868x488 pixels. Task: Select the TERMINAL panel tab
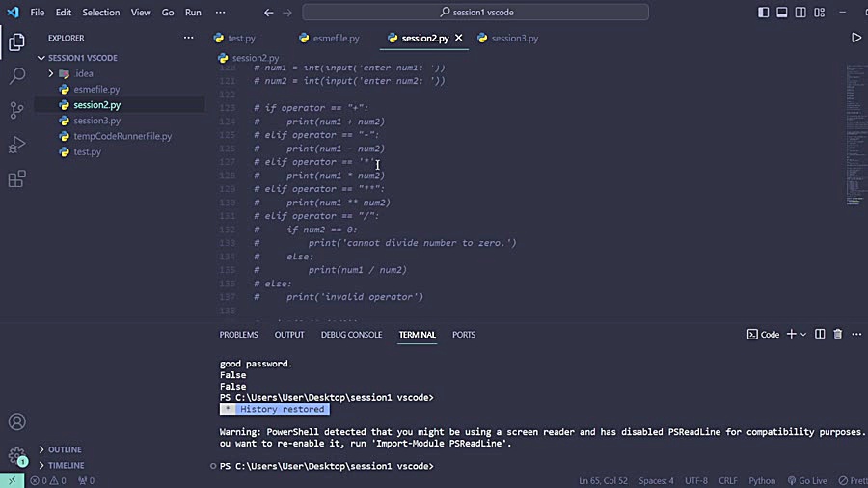coord(418,335)
